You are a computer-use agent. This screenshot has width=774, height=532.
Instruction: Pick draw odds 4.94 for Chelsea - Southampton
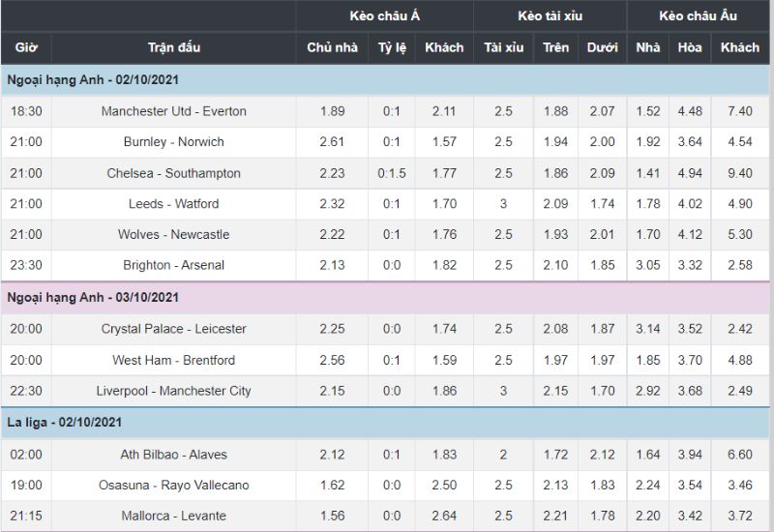pos(690,173)
